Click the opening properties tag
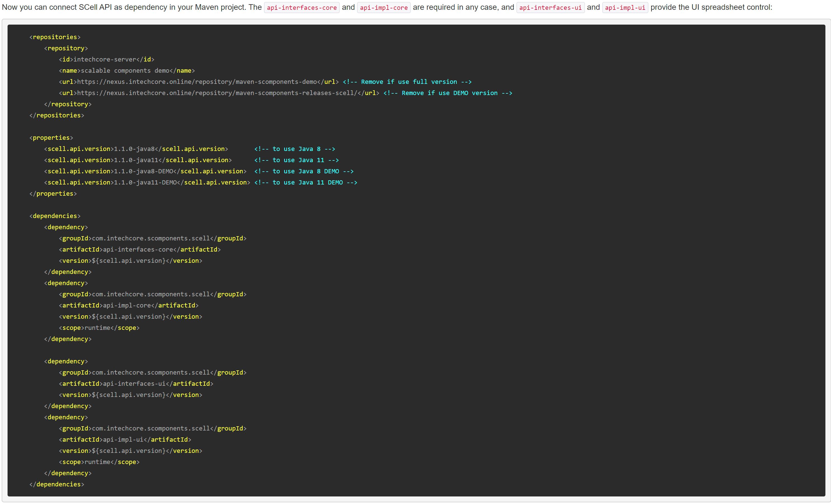This screenshot has width=831, height=504. 51,138
